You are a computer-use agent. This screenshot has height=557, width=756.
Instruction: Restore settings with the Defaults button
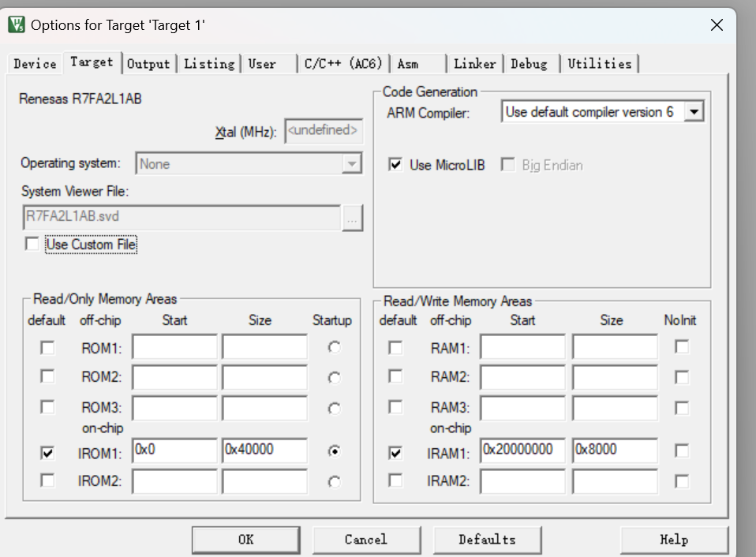pos(487,540)
